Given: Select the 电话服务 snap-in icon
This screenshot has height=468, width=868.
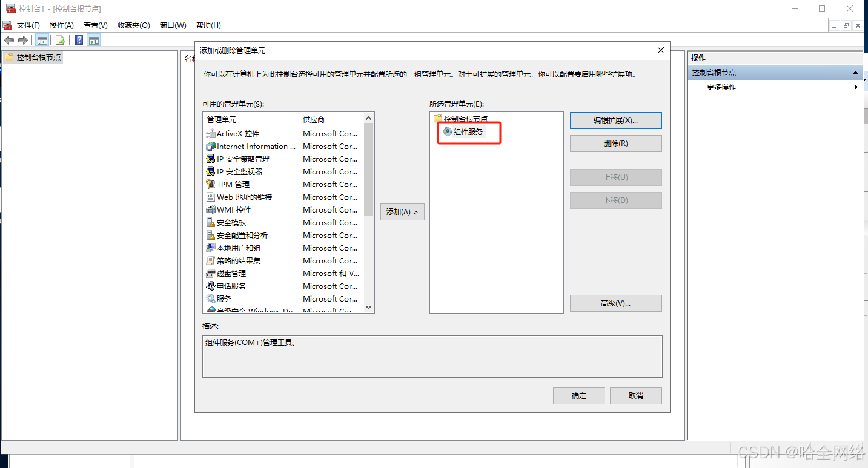Looking at the screenshot, I should point(211,286).
